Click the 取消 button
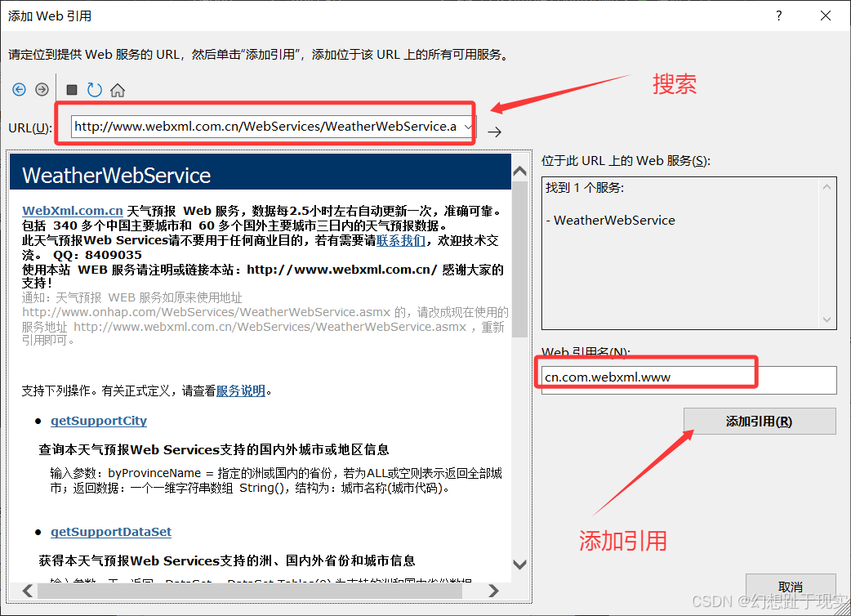The height and width of the screenshot is (616, 851). tap(791, 587)
